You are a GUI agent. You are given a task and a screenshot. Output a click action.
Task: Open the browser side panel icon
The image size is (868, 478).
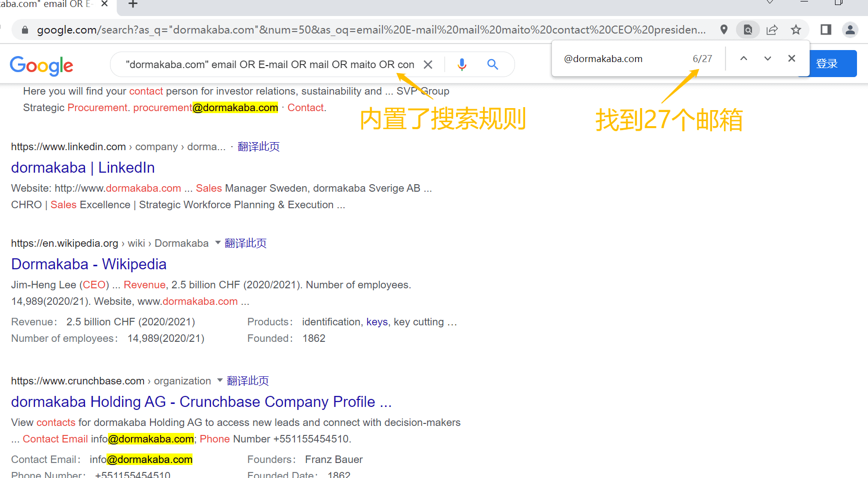tap(826, 30)
